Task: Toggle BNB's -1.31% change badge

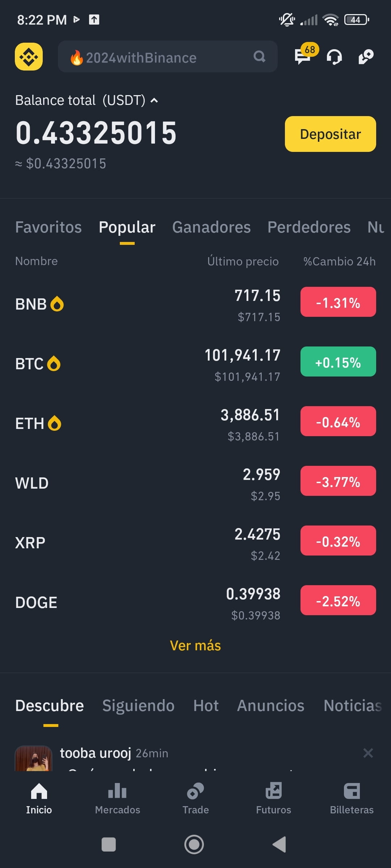Action: (338, 302)
